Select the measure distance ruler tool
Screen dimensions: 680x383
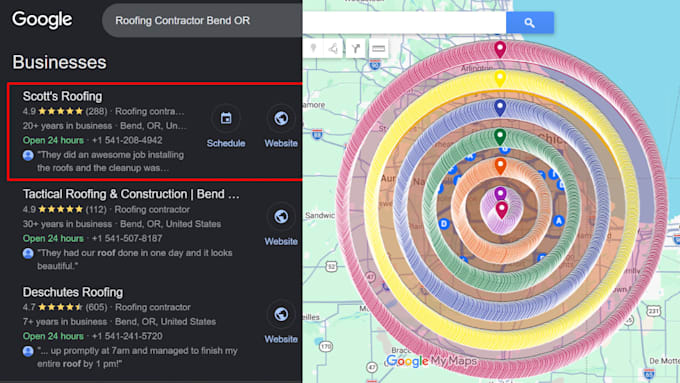(378, 48)
